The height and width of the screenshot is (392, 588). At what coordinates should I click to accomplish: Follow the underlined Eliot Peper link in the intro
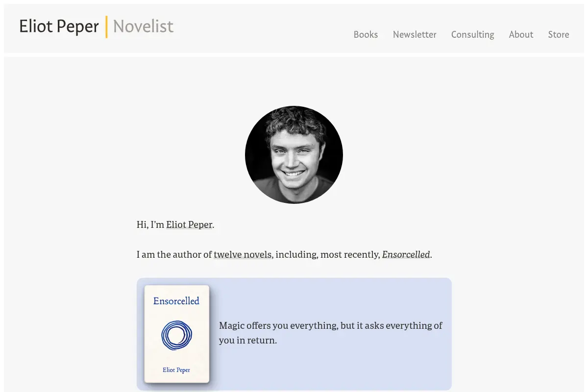pyautogui.click(x=189, y=225)
